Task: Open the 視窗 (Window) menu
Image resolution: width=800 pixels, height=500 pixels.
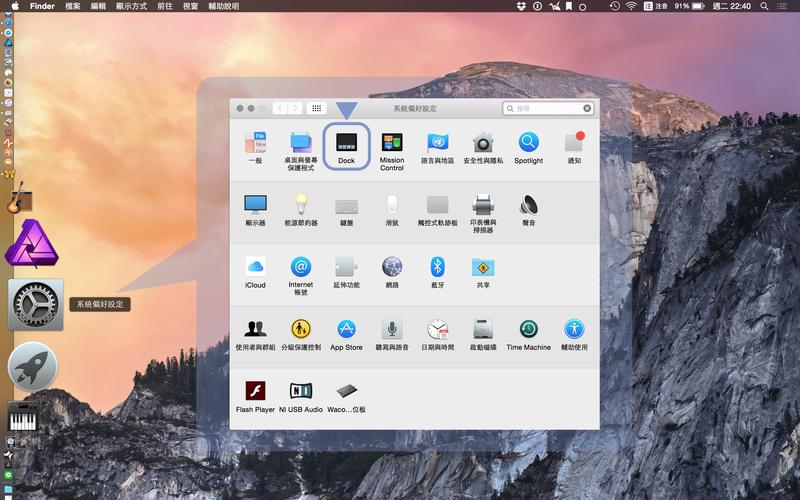Action: 190,6
